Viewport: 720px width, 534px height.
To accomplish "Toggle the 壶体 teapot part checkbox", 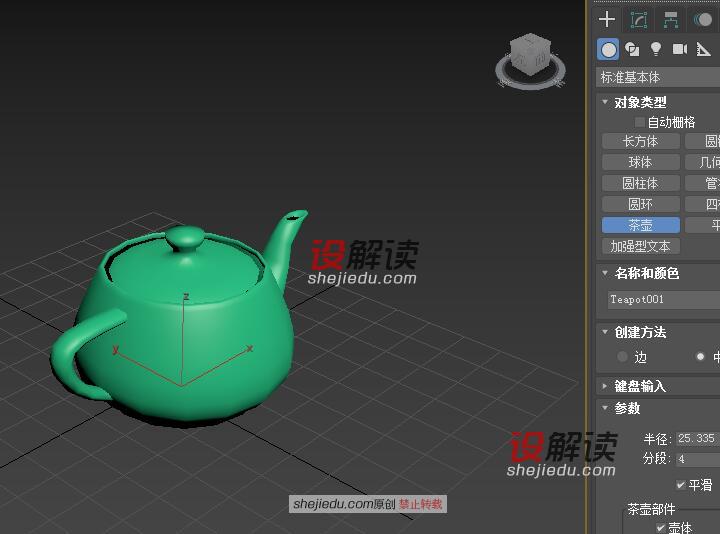I will tap(660, 527).
